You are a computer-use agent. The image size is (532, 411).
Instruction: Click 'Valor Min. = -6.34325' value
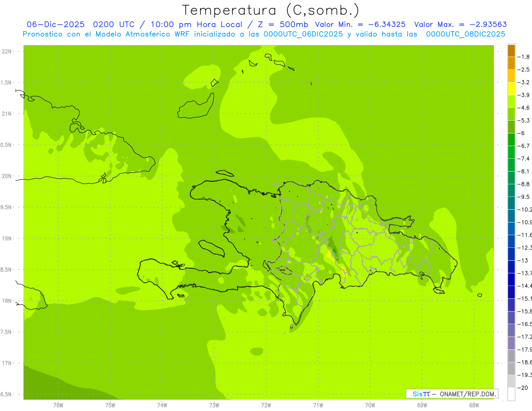tap(360, 24)
